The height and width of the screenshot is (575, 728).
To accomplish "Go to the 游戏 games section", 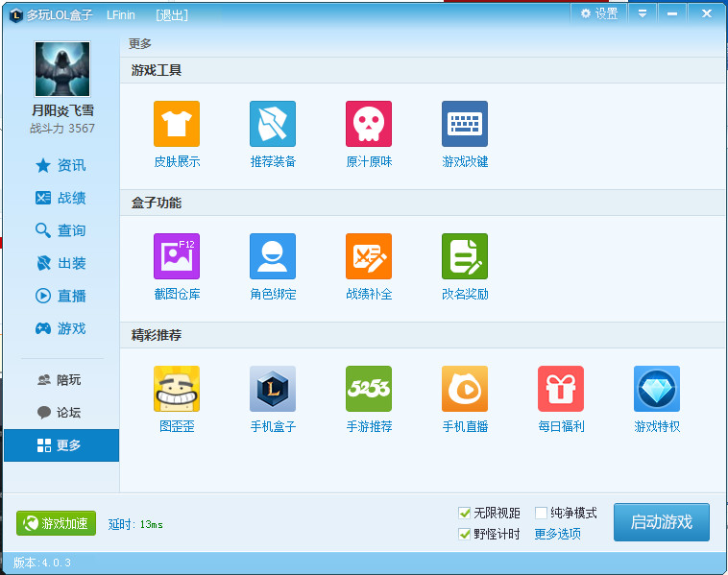I will point(61,328).
